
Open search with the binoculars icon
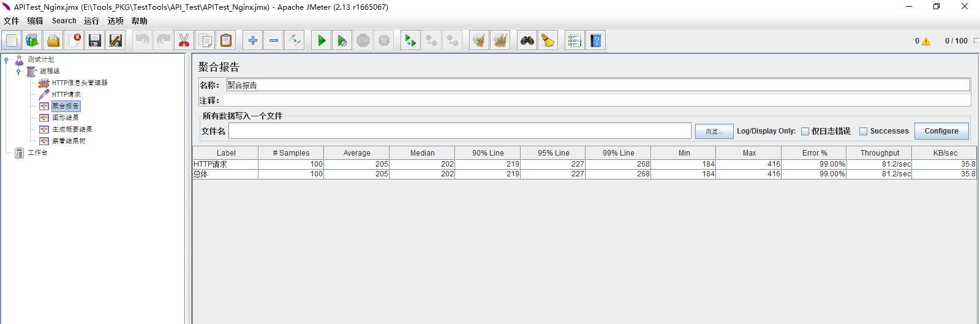pos(527,40)
